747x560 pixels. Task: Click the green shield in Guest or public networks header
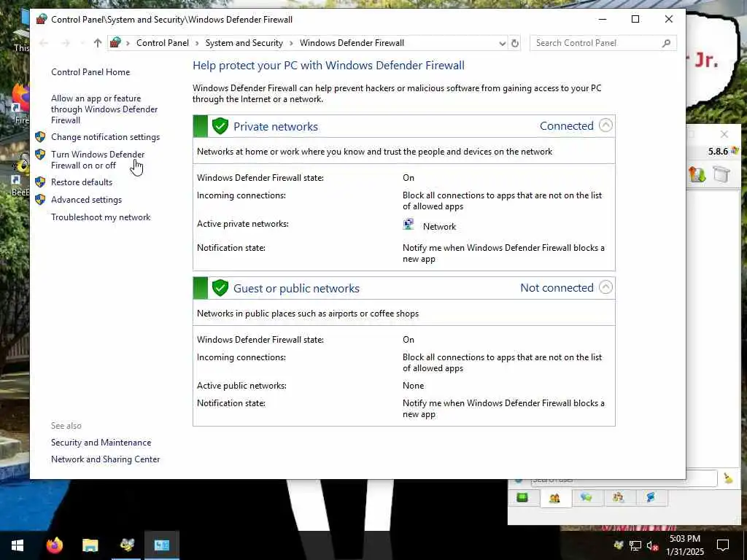tap(220, 288)
